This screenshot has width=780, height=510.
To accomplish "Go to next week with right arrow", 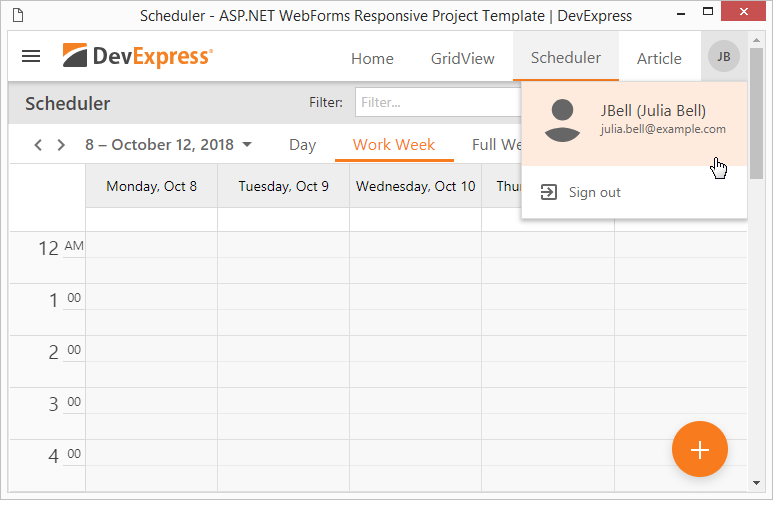I will click(x=61, y=145).
